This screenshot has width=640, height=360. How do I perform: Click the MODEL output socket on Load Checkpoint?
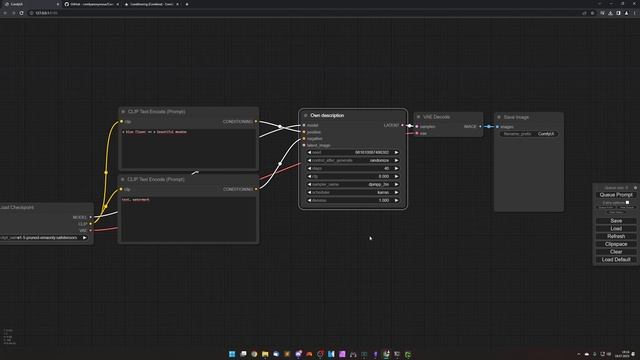coord(91,217)
